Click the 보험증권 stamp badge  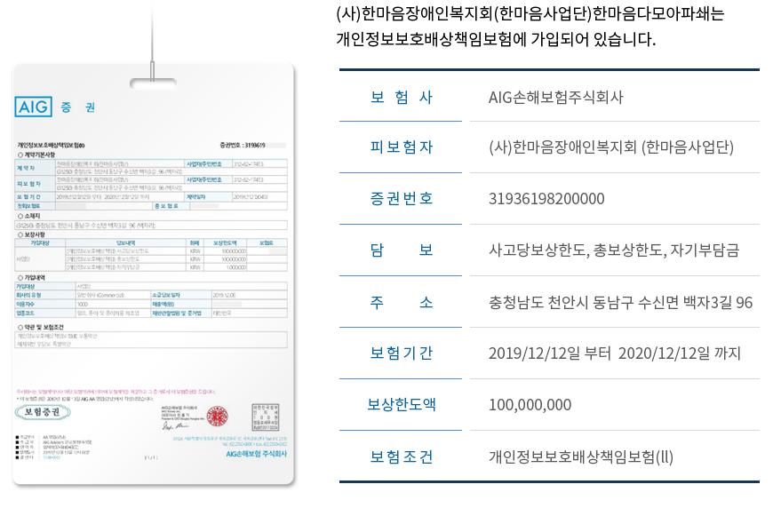click(42, 412)
